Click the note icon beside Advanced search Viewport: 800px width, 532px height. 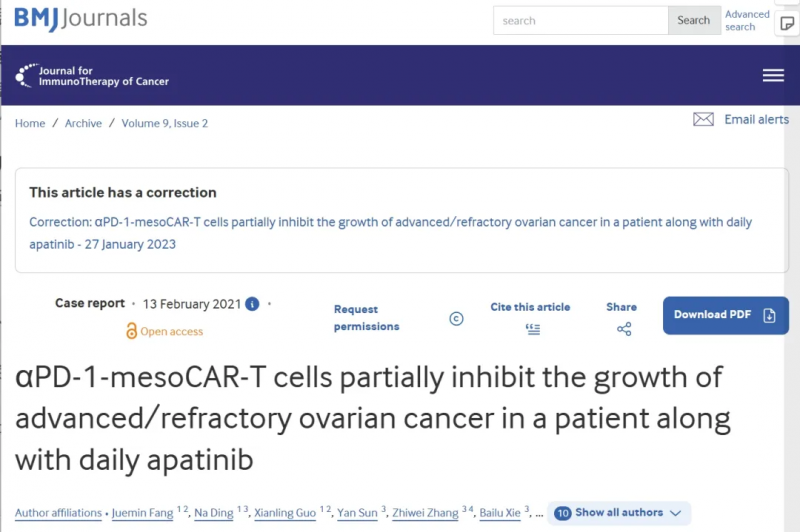pyautogui.click(x=786, y=23)
